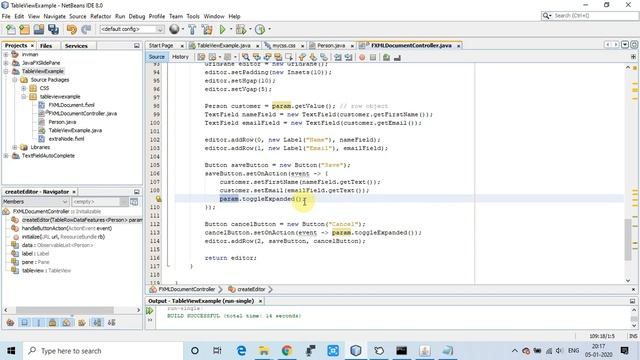Viewport: 640px width, 360px height.
Task: Open the empty filter combo box in Navigator
Action: [100, 202]
